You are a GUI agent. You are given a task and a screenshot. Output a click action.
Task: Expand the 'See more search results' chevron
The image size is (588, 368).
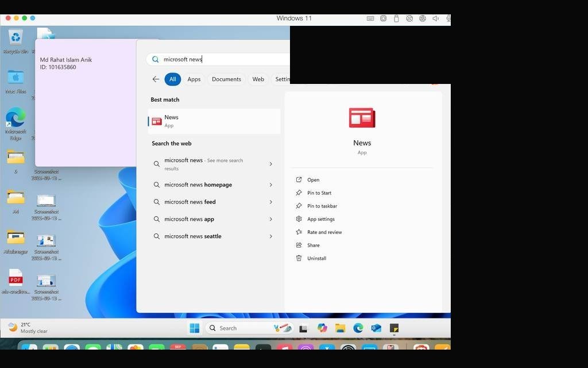pos(271,164)
